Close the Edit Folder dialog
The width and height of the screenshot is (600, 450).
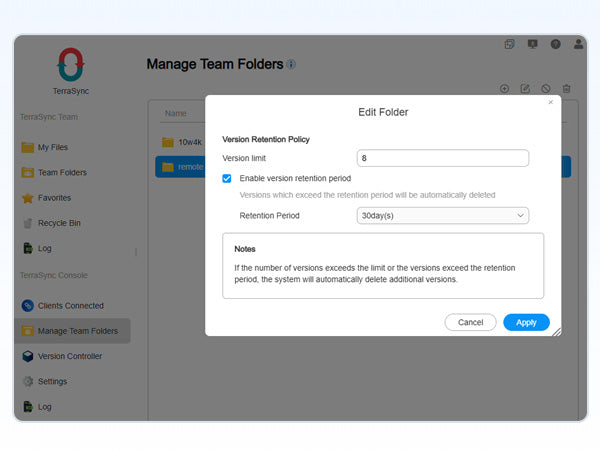pos(550,102)
